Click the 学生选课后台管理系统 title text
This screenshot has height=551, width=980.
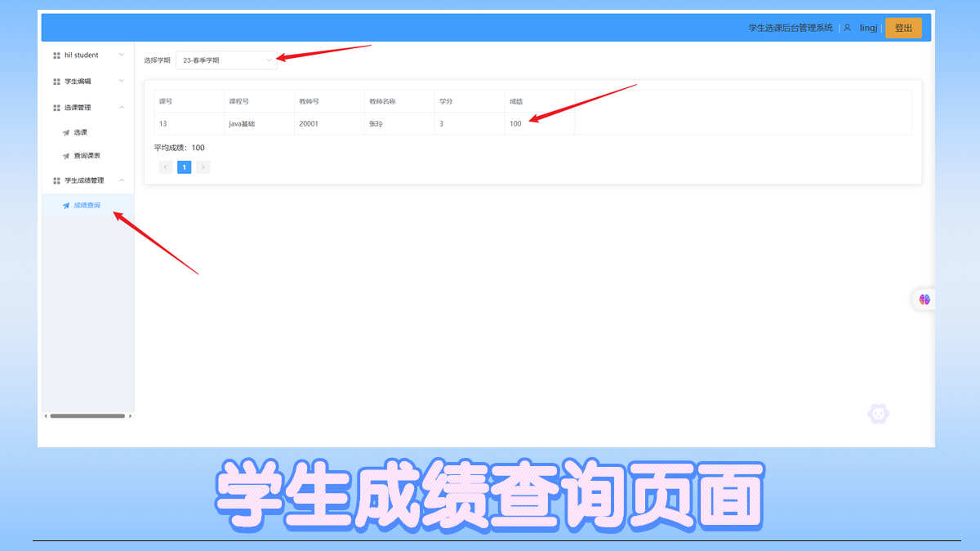click(791, 28)
